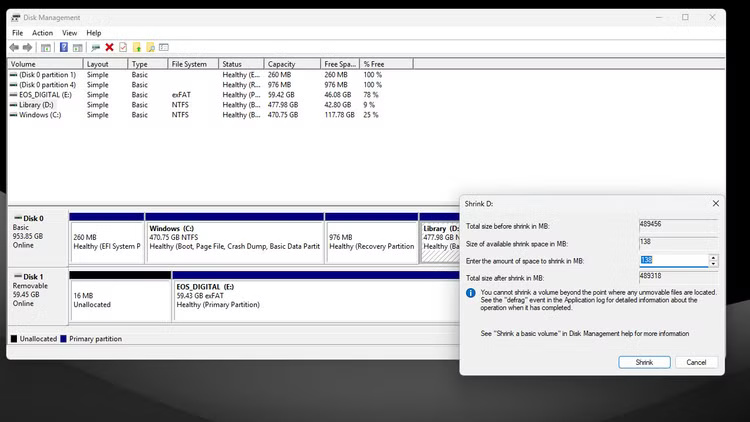Click the Properties checkmark toolbar icon
The height and width of the screenshot is (422, 750).
click(x=123, y=47)
